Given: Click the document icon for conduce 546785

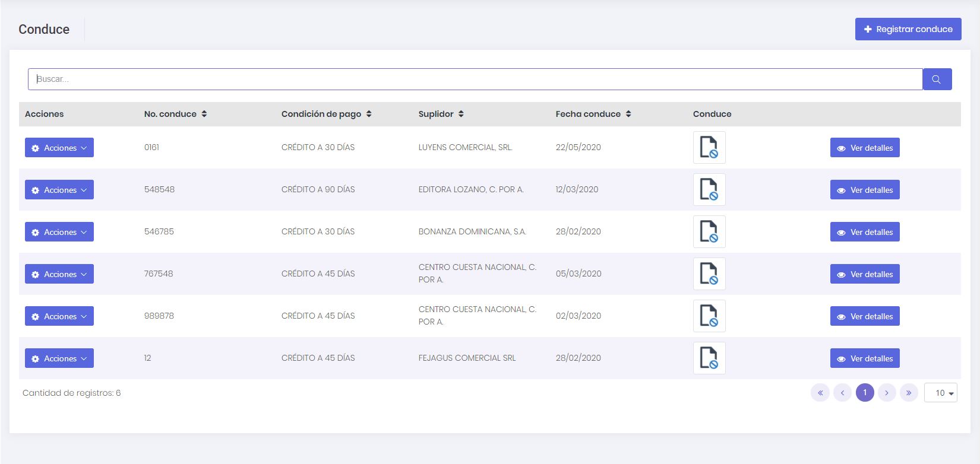Looking at the screenshot, I should (x=709, y=231).
